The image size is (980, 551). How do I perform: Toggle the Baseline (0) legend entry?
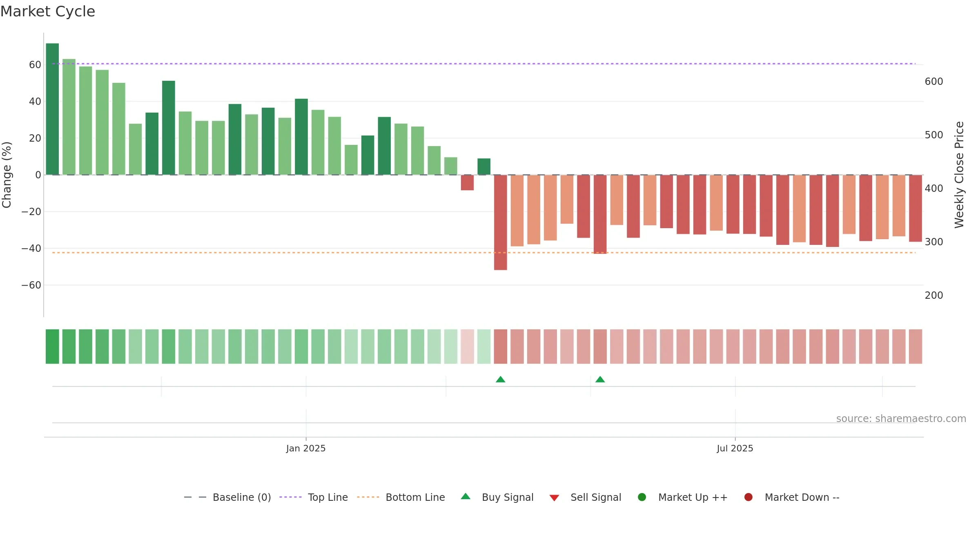pyautogui.click(x=227, y=498)
